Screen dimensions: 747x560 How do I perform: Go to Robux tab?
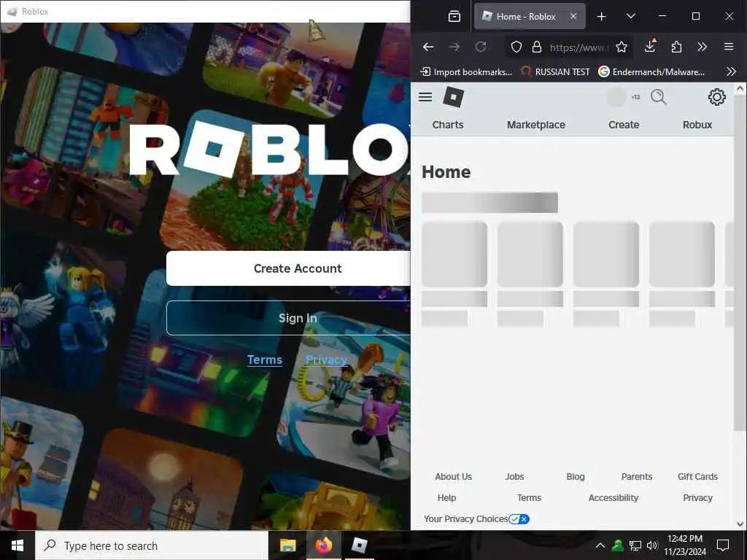(697, 125)
